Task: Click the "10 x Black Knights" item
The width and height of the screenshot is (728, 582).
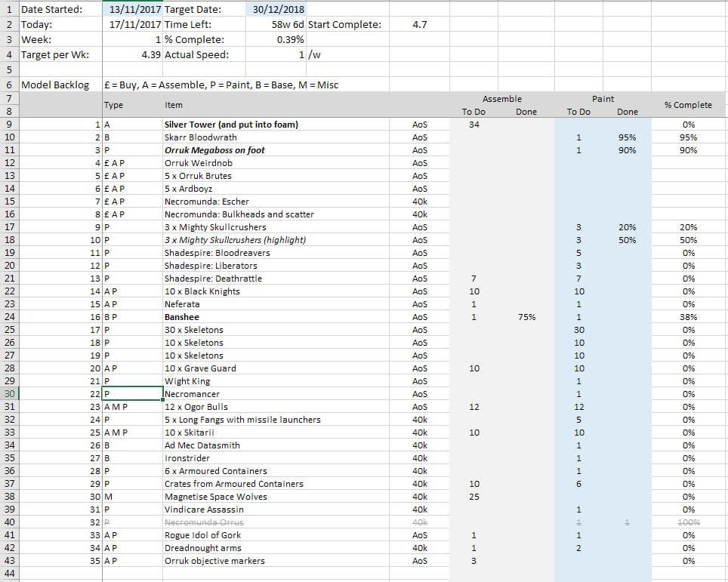Action: tap(202, 291)
